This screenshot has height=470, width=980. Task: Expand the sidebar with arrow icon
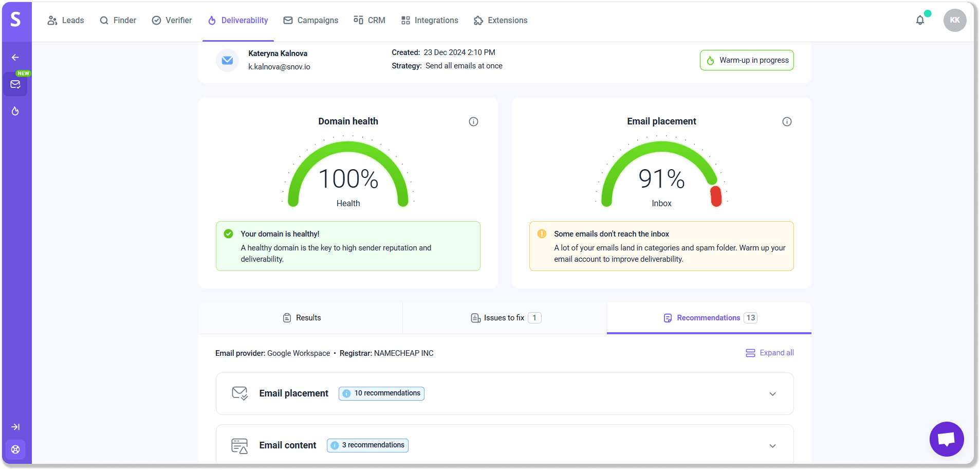[15, 427]
